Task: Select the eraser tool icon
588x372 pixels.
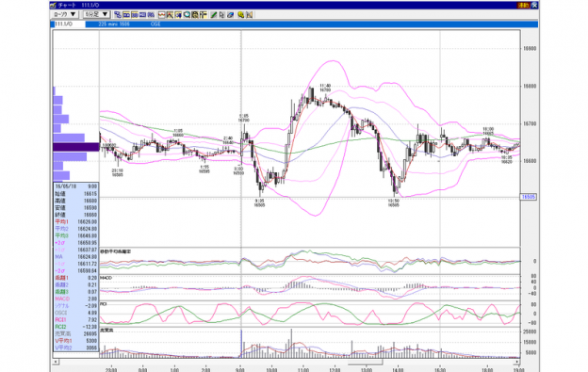Action: (231, 15)
